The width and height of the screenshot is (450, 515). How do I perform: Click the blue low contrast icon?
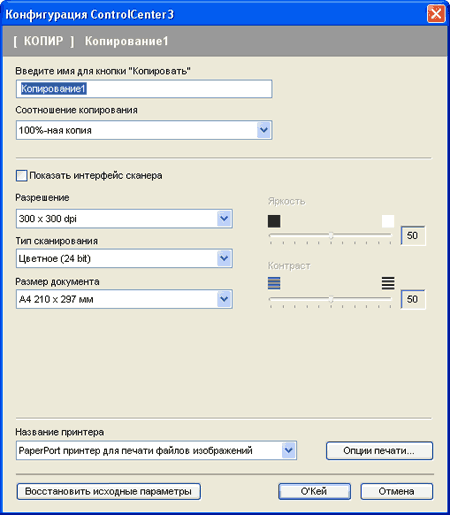274,283
